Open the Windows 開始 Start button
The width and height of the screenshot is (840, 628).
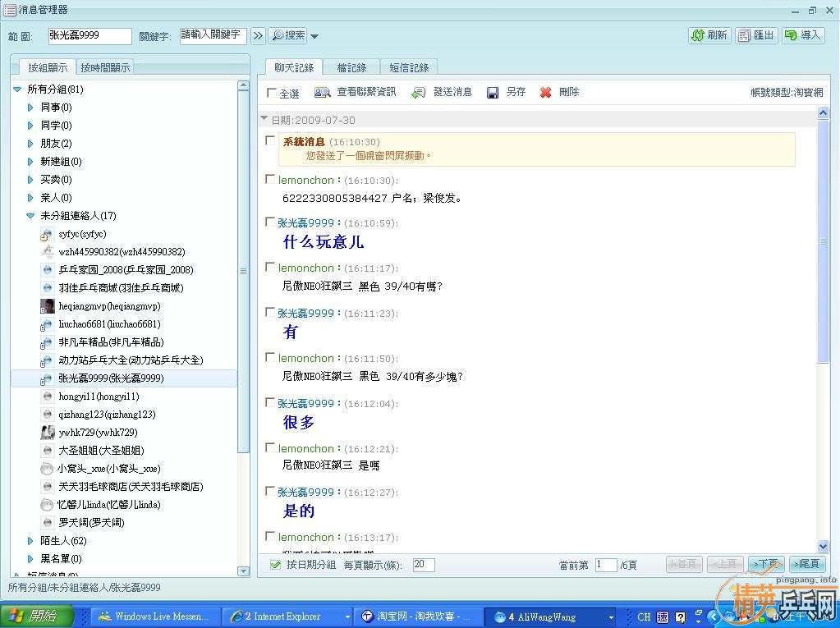tap(36, 617)
